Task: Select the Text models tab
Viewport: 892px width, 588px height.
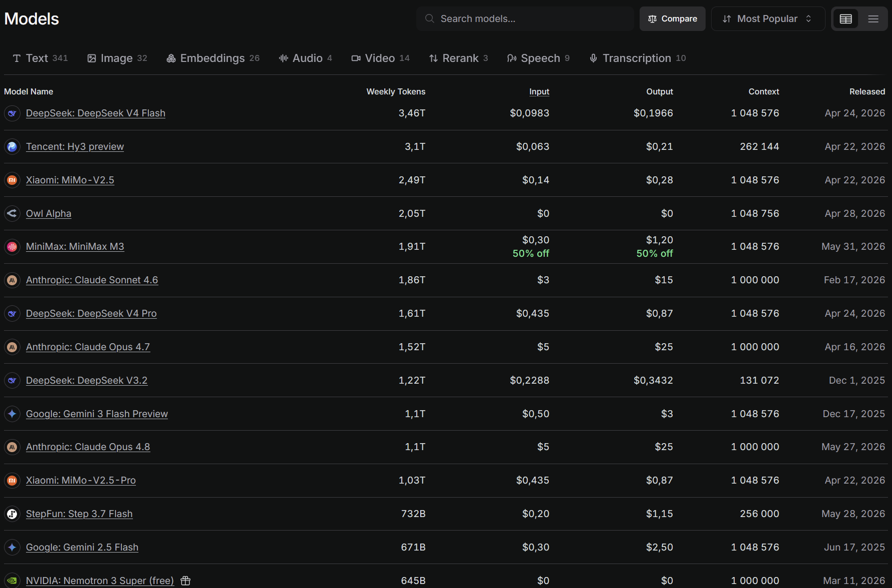Action: click(x=40, y=58)
